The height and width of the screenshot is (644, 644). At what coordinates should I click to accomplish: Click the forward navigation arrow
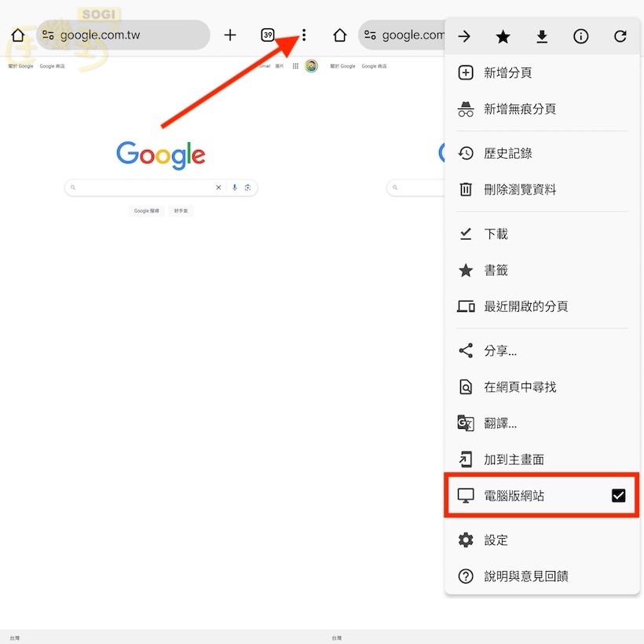[x=464, y=36]
